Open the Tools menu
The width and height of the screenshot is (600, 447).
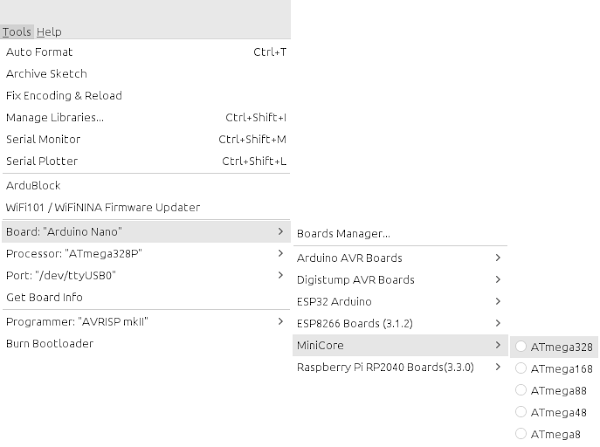point(17,32)
